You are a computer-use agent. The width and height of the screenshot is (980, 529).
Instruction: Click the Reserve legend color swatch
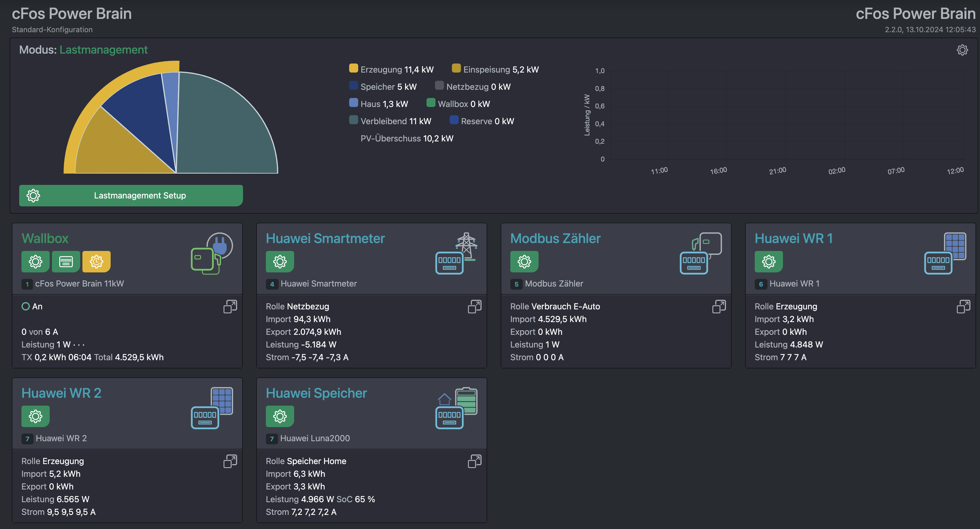[454, 119]
